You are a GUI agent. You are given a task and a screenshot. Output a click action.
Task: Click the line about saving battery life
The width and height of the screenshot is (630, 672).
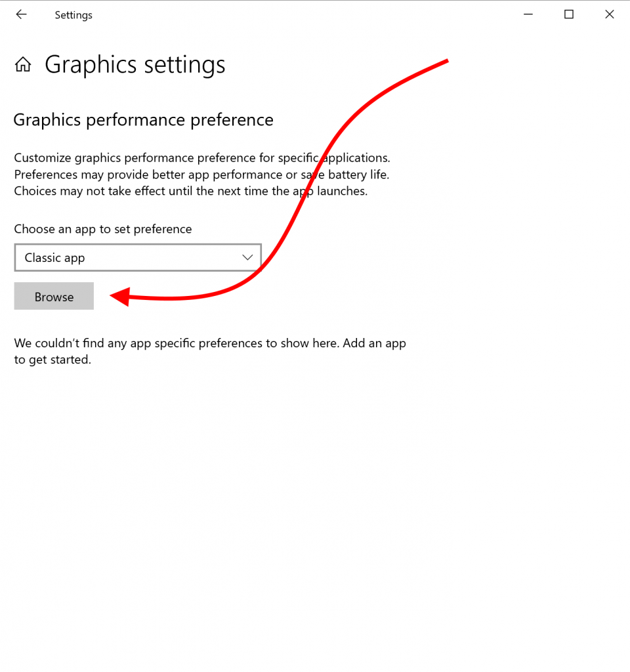click(x=201, y=175)
